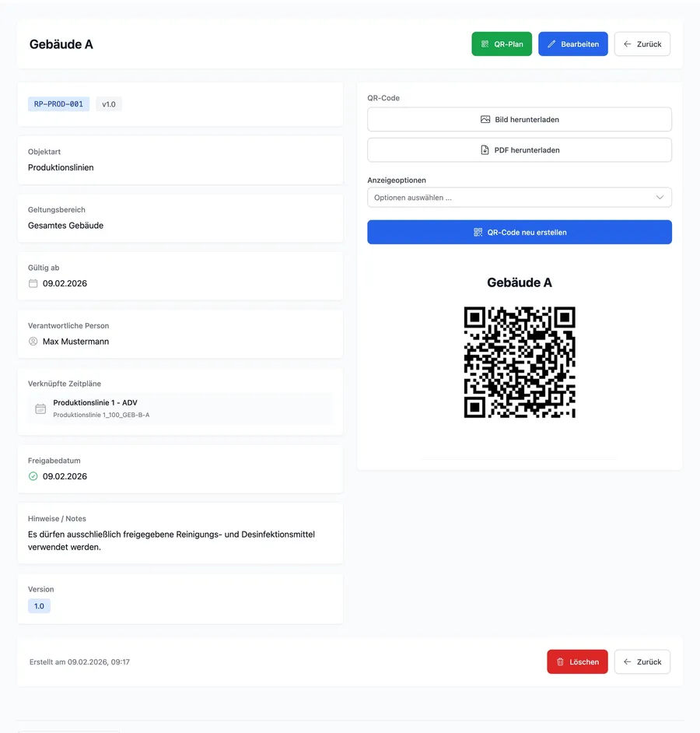Click the user icon beside Max Mustermann
Screen dimensions: 700x733
(33, 342)
